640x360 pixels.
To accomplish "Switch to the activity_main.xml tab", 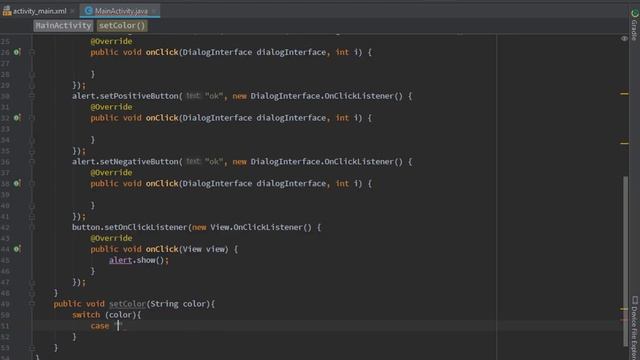I will tap(39, 11).
